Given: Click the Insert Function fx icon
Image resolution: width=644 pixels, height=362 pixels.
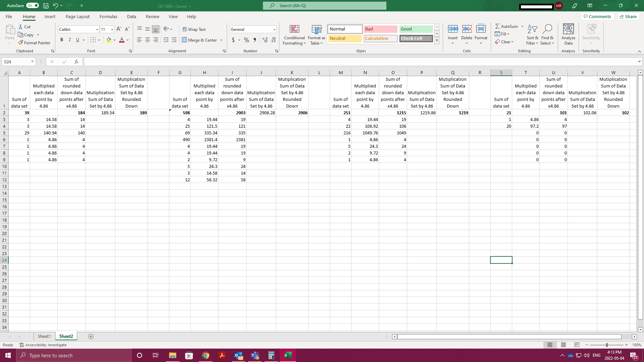Looking at the screenshot, I should point(76,62).
